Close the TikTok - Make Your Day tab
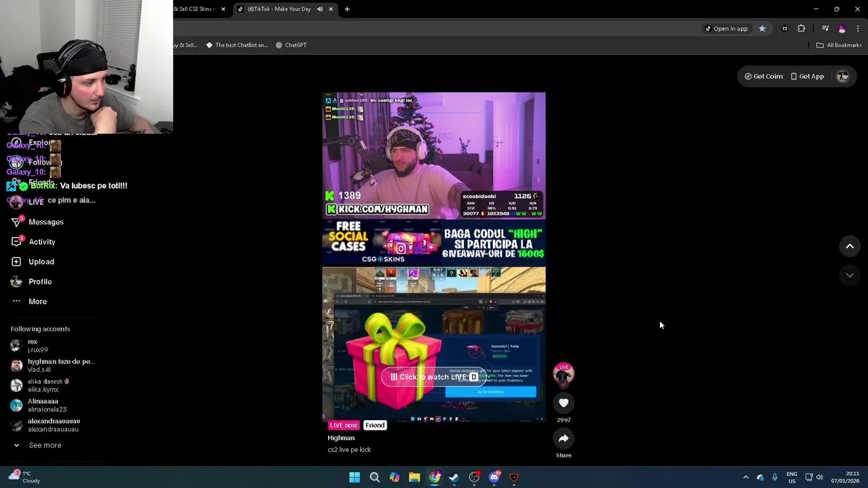Image resolution: width=868 pixels, height=488 pixels. 331,9
